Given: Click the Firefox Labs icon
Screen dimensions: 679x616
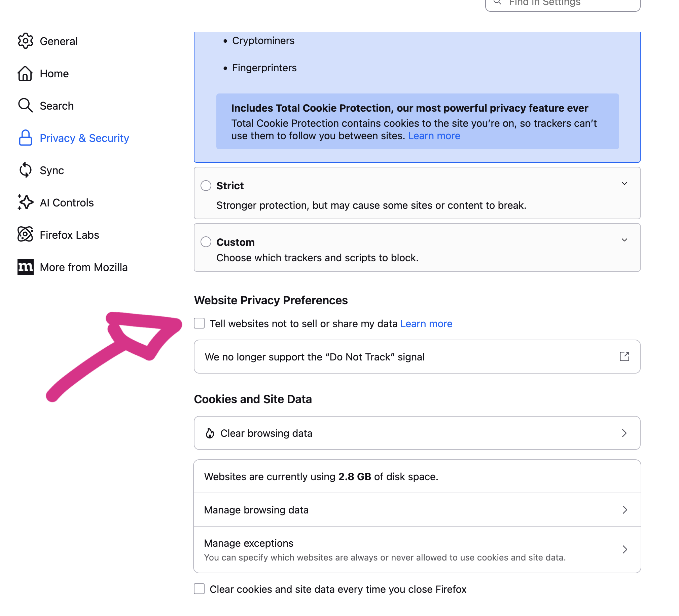Looking at the screenshot, I should pos(25,235).
